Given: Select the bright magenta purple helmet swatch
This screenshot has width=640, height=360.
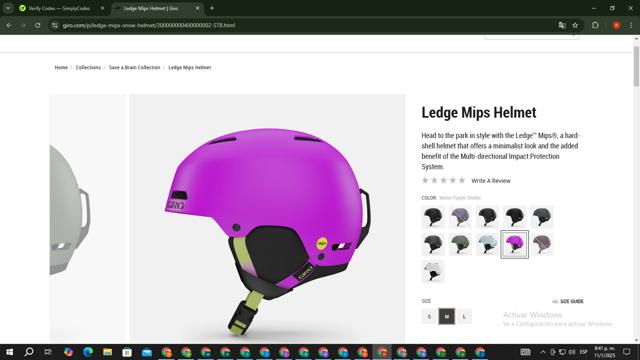Looking at the screenshot, I should pyautogui.click(x=514, y=244).
